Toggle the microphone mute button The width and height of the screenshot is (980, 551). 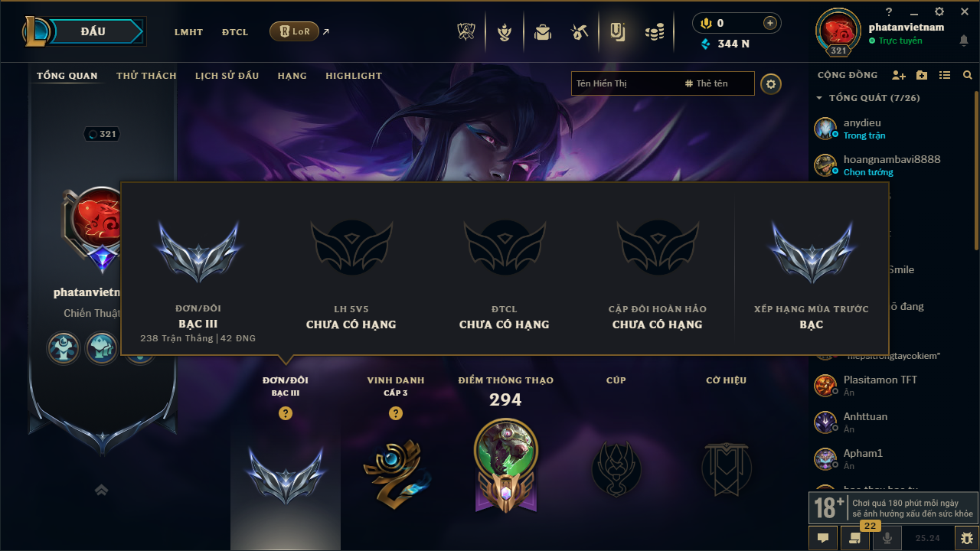pos(887,538)
